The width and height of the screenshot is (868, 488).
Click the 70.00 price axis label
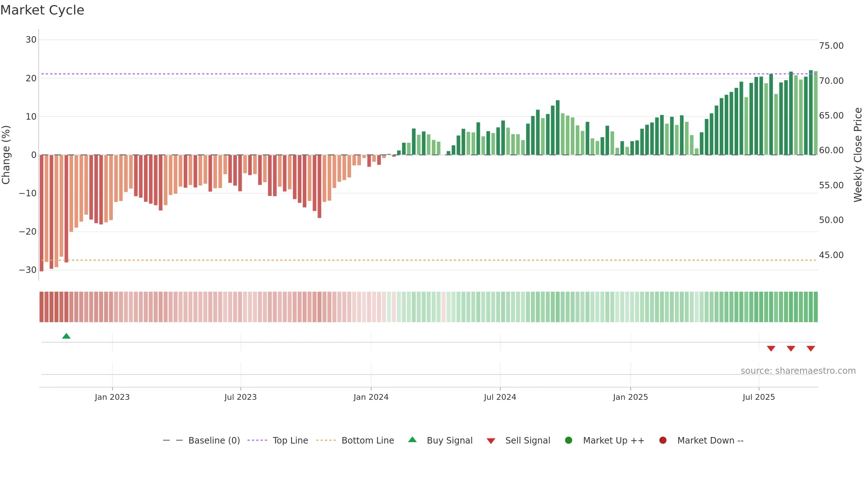(x=831, y=81)
